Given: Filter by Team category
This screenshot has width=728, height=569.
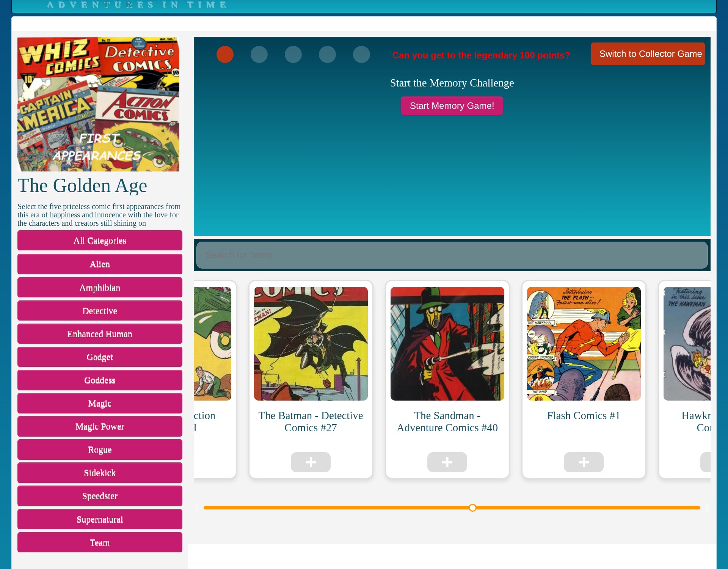Looking at the screenshot, I should (x=100, y=542).
